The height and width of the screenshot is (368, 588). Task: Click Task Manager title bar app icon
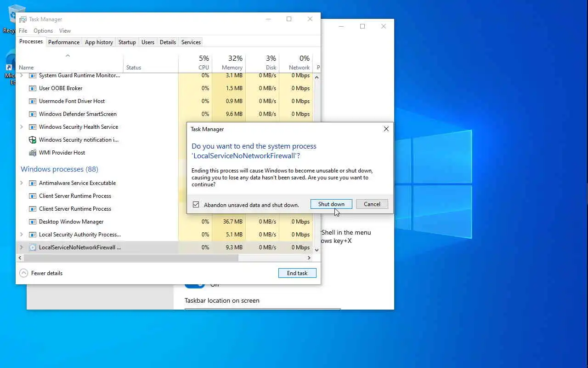point(23,19)
